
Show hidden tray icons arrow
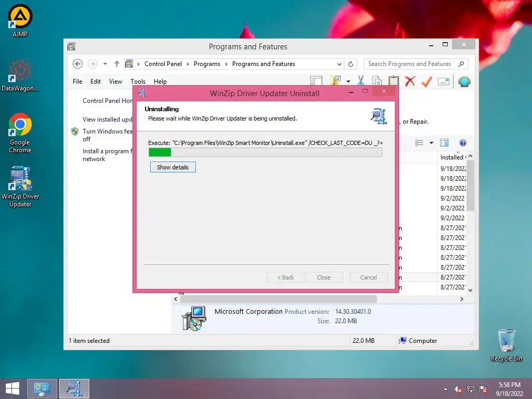[445, 389]
